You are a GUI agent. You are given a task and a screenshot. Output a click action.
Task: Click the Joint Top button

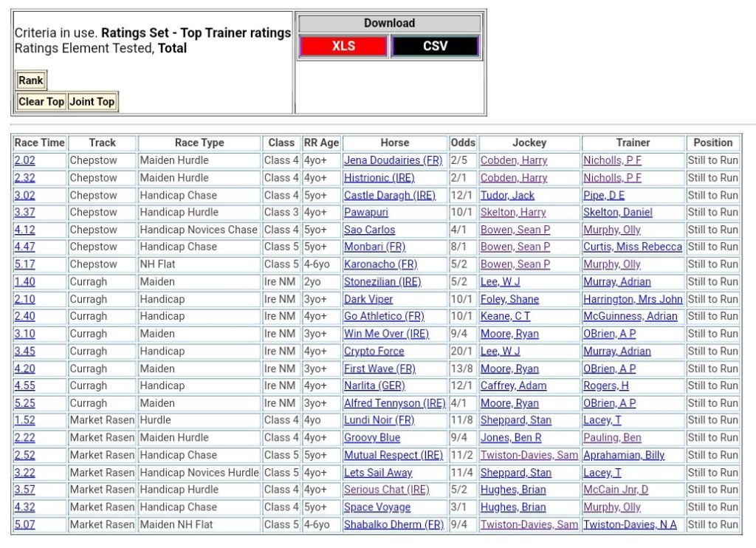click(92, 102)
